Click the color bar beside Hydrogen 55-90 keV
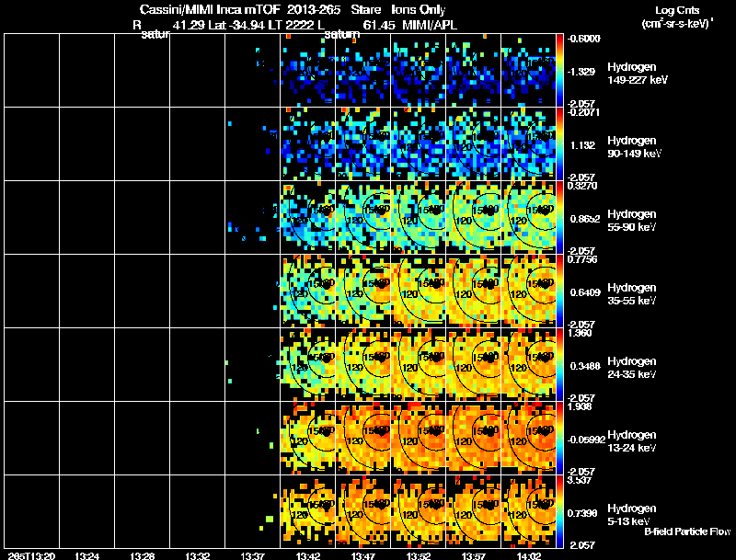This screenshot has width=736, height=560. [559, 218]
